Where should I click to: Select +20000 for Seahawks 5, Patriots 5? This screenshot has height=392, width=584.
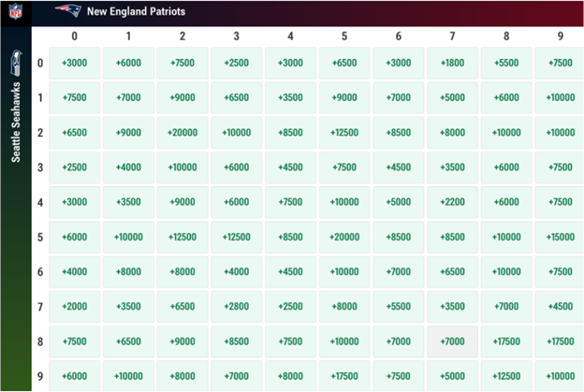click(343, 238)
